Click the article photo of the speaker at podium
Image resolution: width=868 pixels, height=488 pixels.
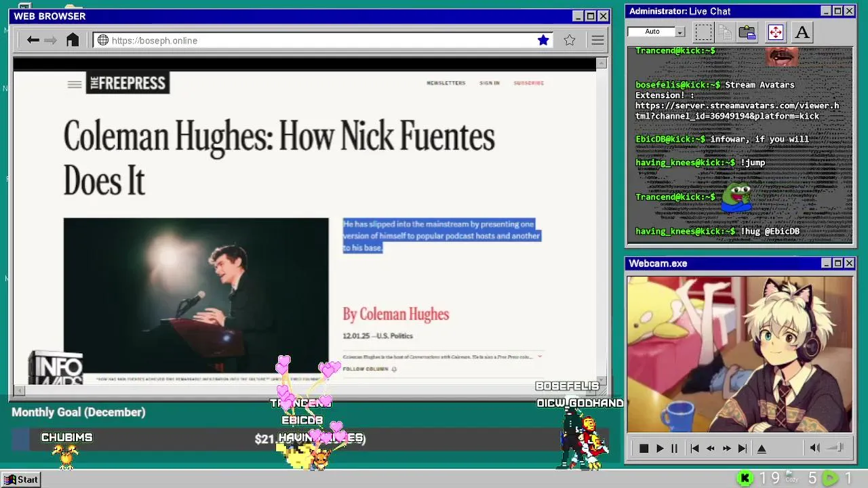pyautogui.click(x=196, y=295)
